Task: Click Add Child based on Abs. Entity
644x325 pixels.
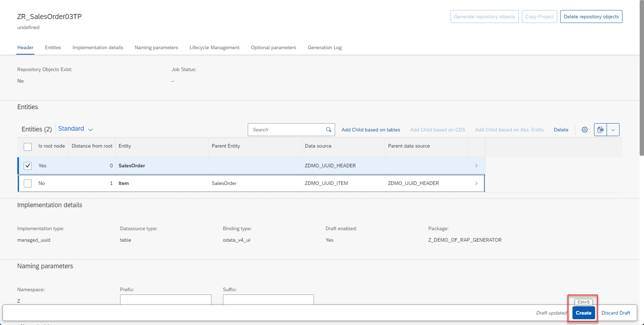Action: pos(510,130)
